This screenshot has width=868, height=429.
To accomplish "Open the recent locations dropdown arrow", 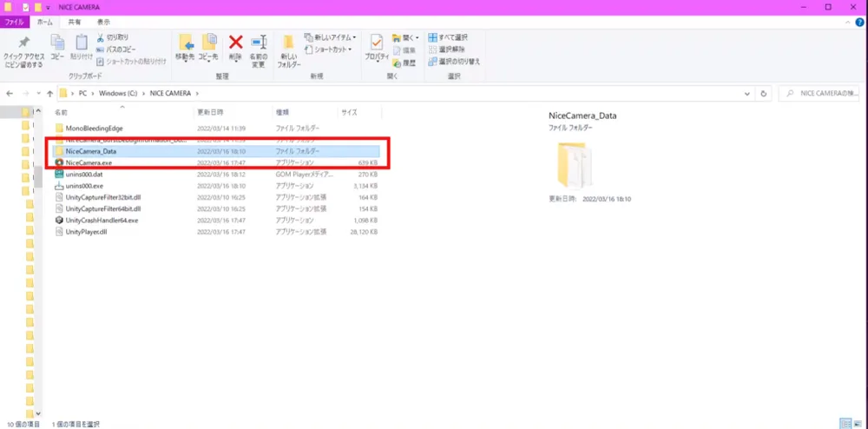I will pyautogui.click(x=38, y=94).
